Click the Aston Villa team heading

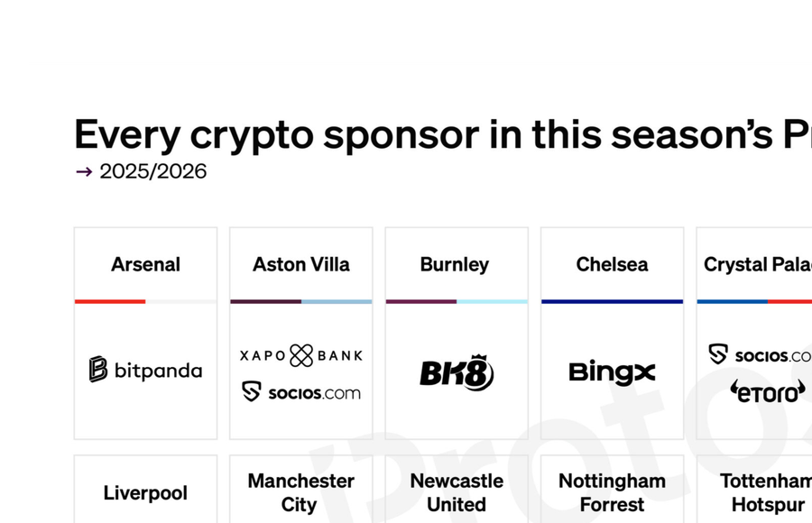pos(301,264)
